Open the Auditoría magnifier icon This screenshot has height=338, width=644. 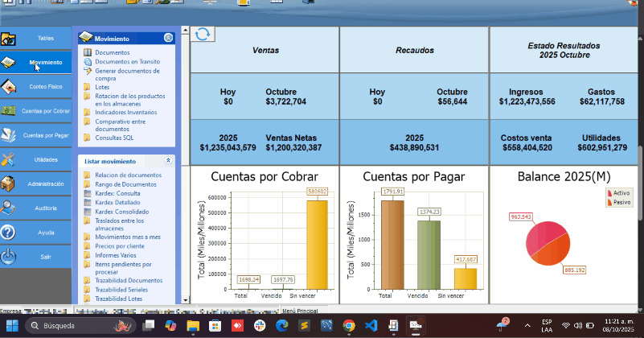pos(10,208)
